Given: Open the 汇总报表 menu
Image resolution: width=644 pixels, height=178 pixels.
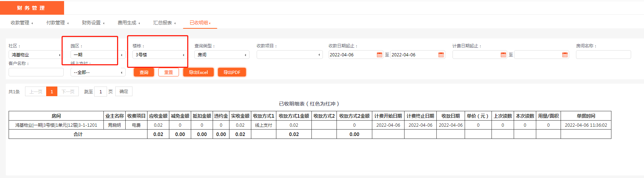Looking at the screenshot, I should [164, 23].
